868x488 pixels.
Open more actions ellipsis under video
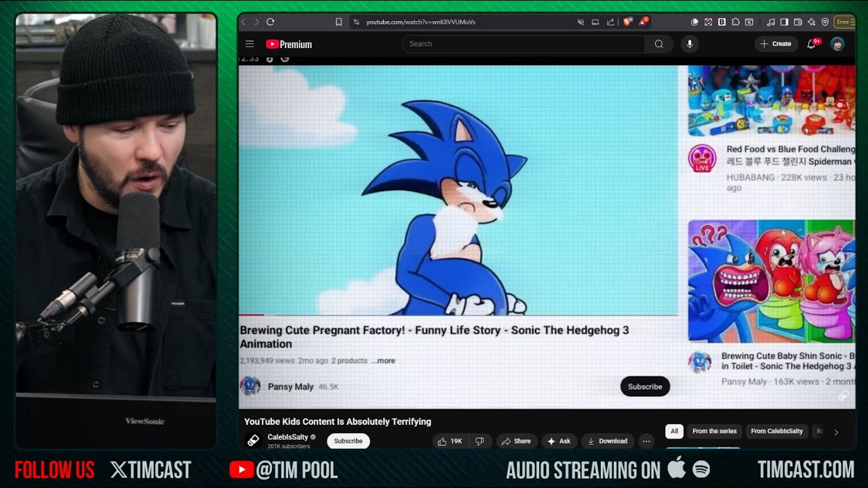646,441
